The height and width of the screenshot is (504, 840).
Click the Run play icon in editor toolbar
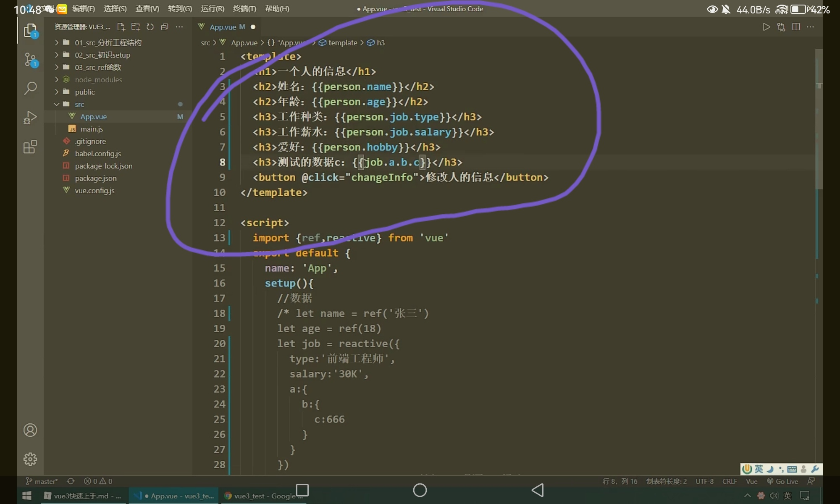766,27
